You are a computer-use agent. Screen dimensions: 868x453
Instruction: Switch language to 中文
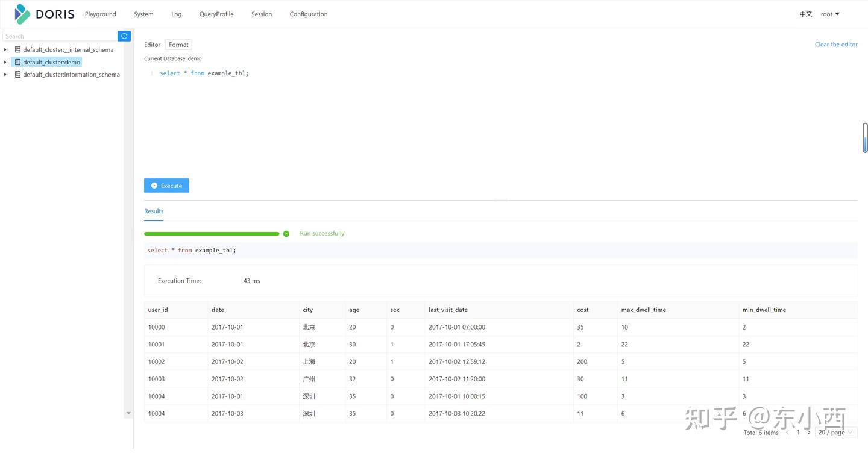806,14
